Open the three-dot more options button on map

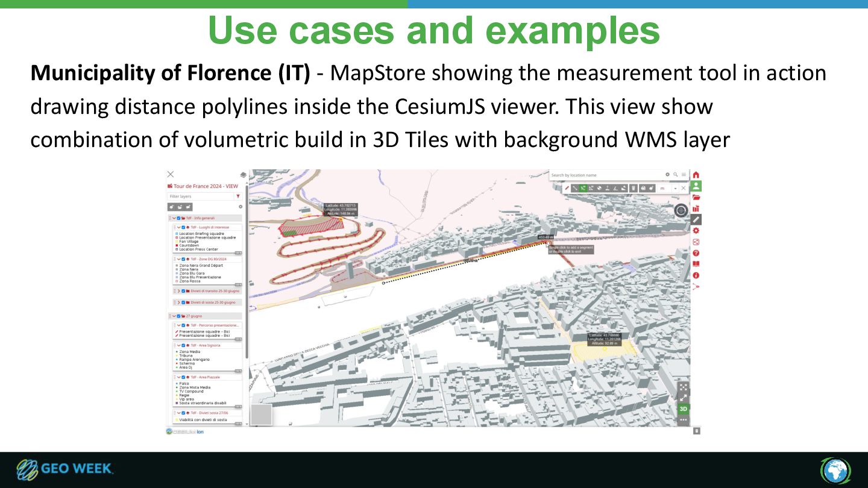[x=683, y=420]
